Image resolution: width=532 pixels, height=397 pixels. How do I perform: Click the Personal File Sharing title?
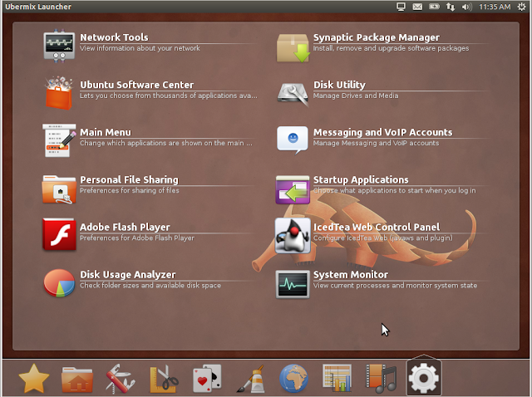[130, 179]
